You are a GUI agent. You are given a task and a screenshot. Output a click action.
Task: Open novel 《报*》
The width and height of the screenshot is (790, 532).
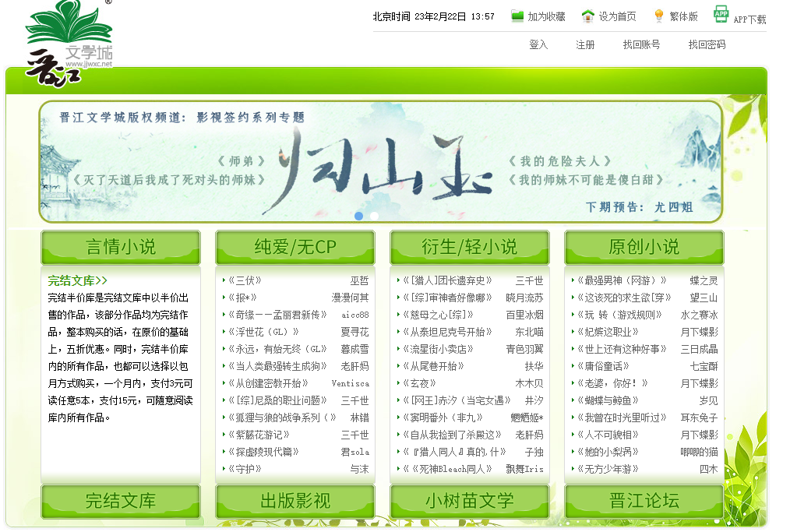[243, 298]
